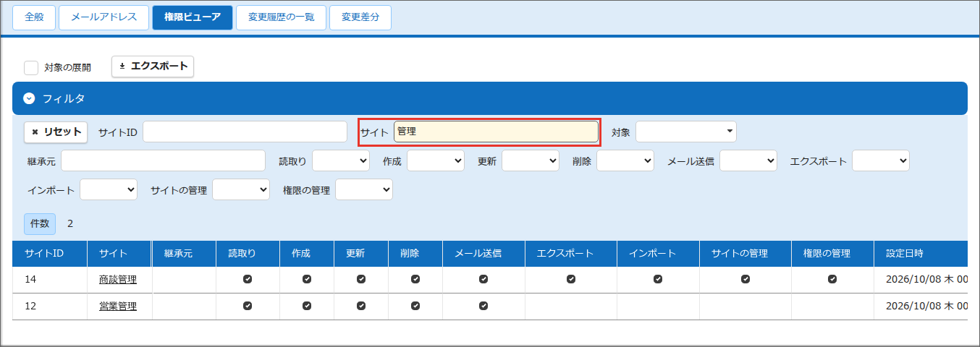Open the サイトの管理 filter dropdown

[x=241, y=189]
